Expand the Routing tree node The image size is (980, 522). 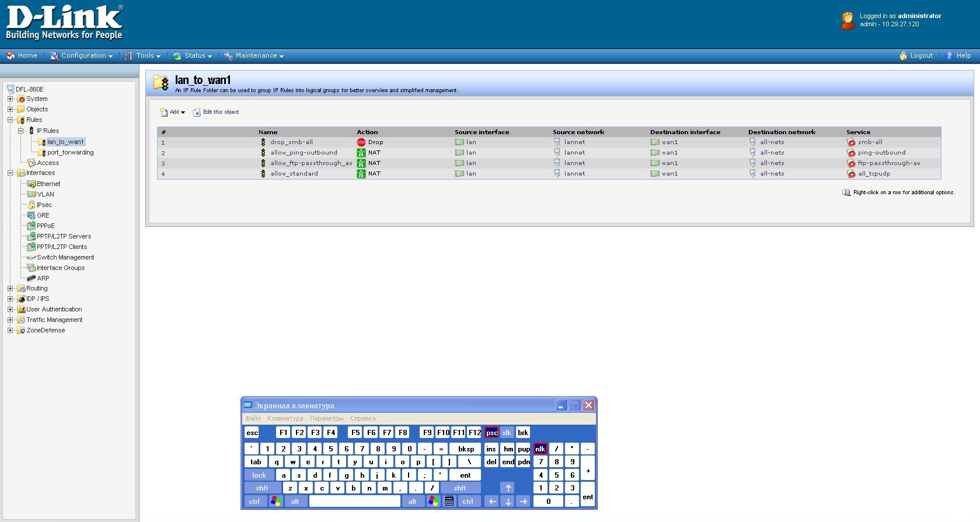click(x=10, y=288)
